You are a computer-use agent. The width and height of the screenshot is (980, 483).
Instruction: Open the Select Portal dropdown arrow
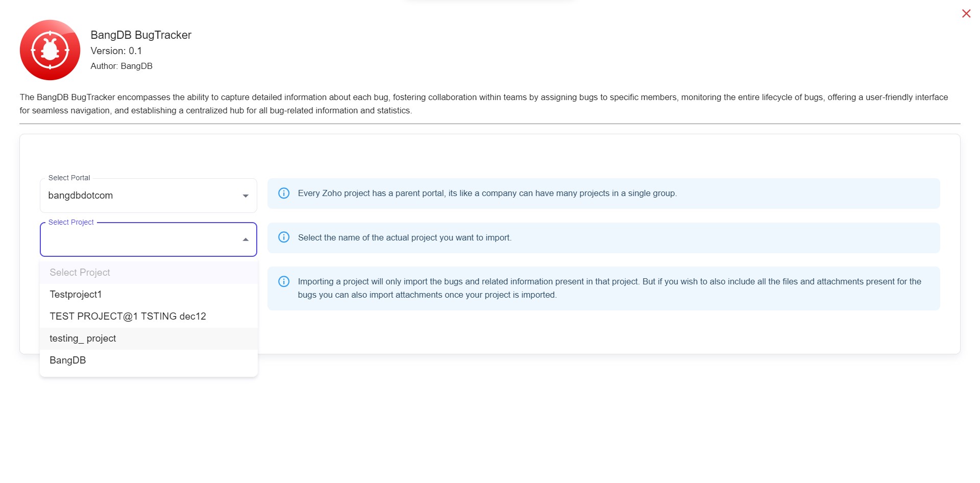pyautogui.click(x=246, y=196)
